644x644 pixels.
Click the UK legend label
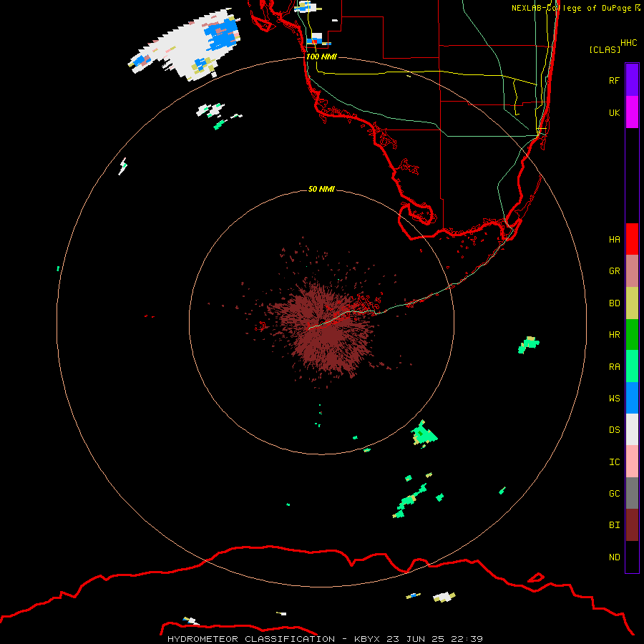tap(614, 112)
